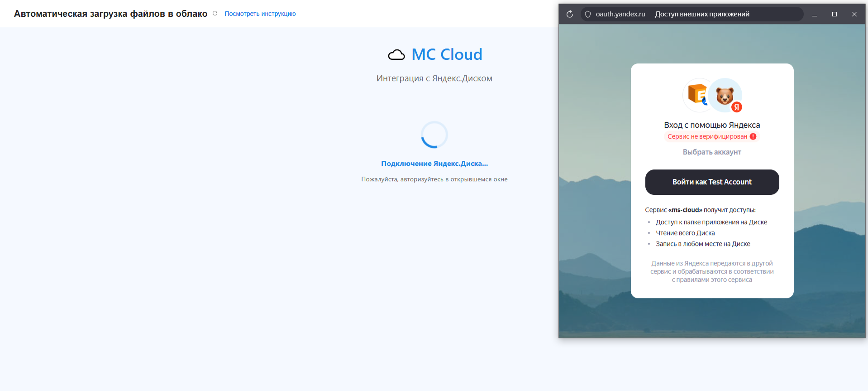Minimize the OAuth popup window
This screenshot has width=868, height=391.
pyautogui.click(x=815, y=14)
